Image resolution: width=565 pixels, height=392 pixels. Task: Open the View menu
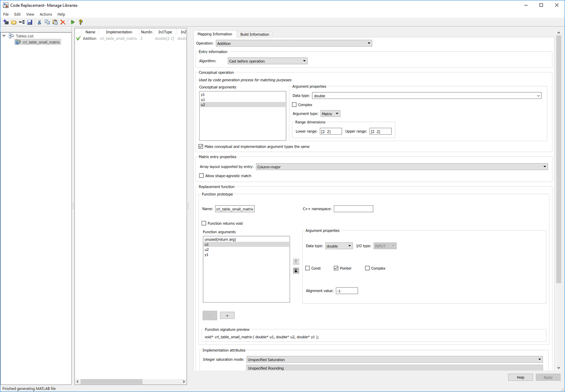click(x=30, y=14)
